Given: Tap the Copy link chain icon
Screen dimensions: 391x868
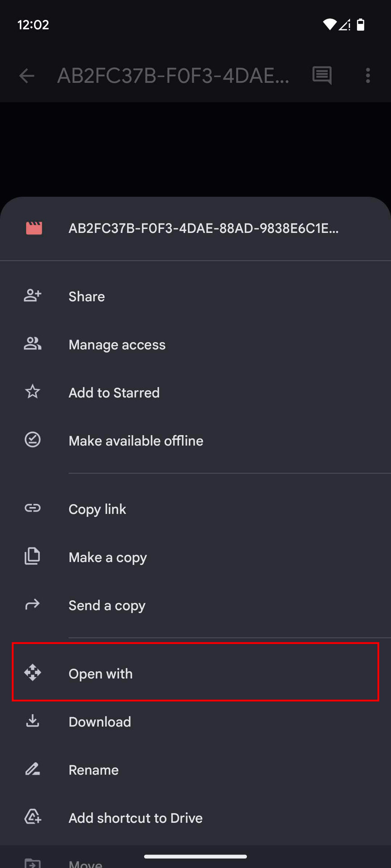Looking at the screenshot, I should [33, 509].
